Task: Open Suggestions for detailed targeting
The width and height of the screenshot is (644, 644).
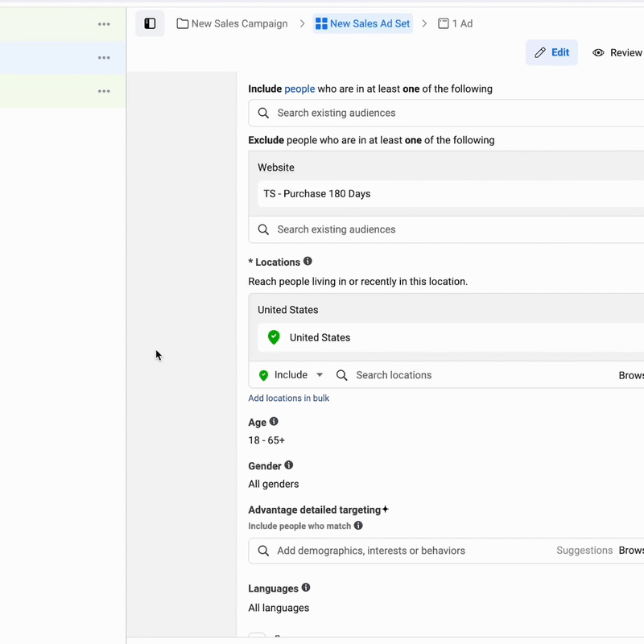Action: point(584,551)
